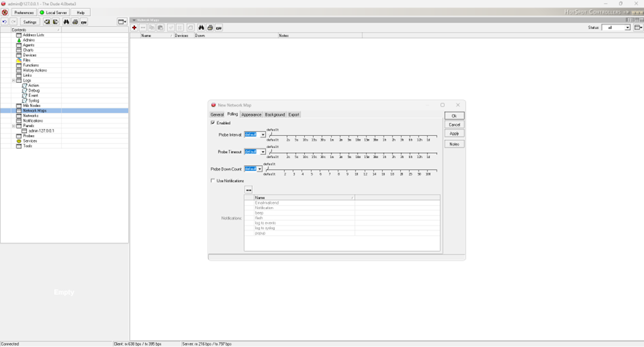
Task: Click Cancel in New Network Map dialog
Action: (454, 125)
